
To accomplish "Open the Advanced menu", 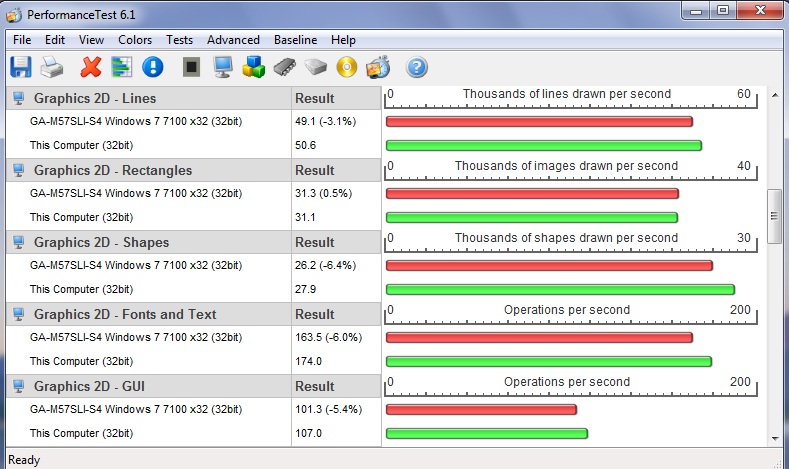I will (233, 40).
